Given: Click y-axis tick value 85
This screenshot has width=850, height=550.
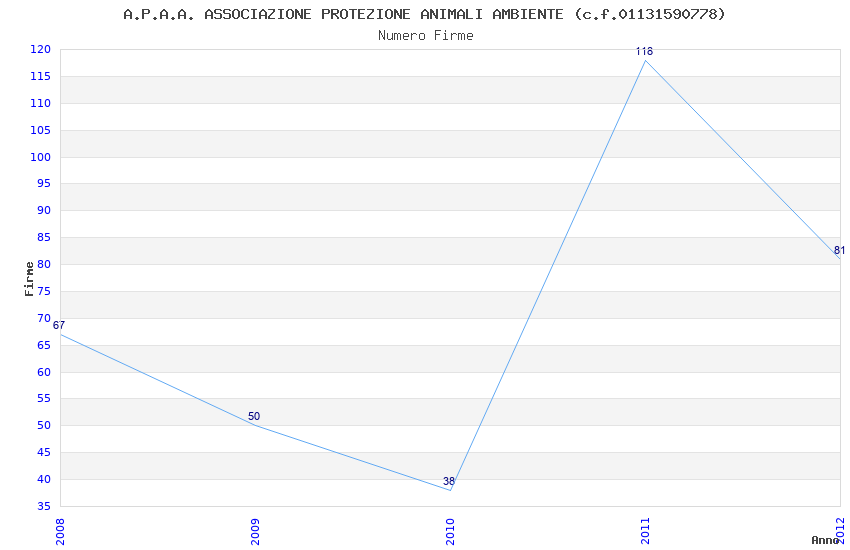Looking at the screenshot, I should (x=44, y=237).
